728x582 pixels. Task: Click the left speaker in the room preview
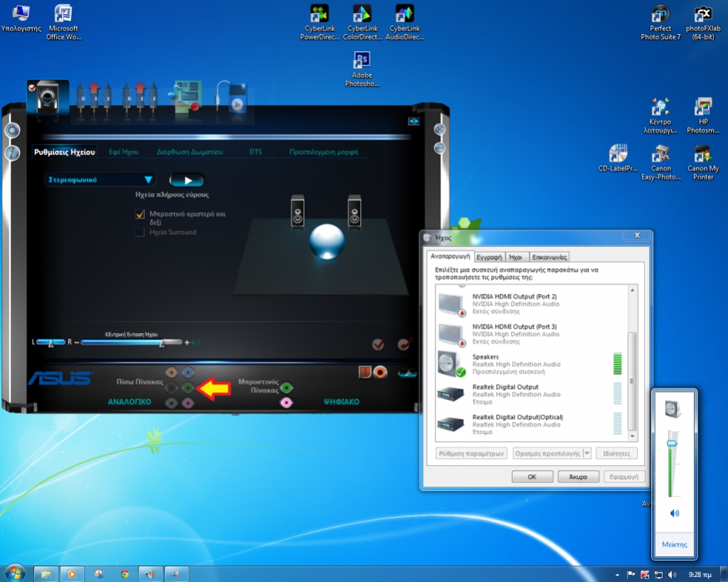(x=297, y=211)
